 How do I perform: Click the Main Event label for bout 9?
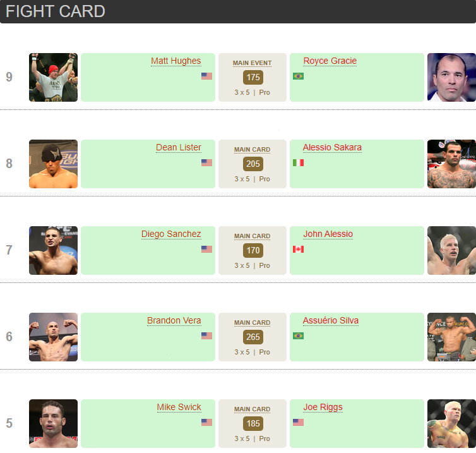click(253, 63)
